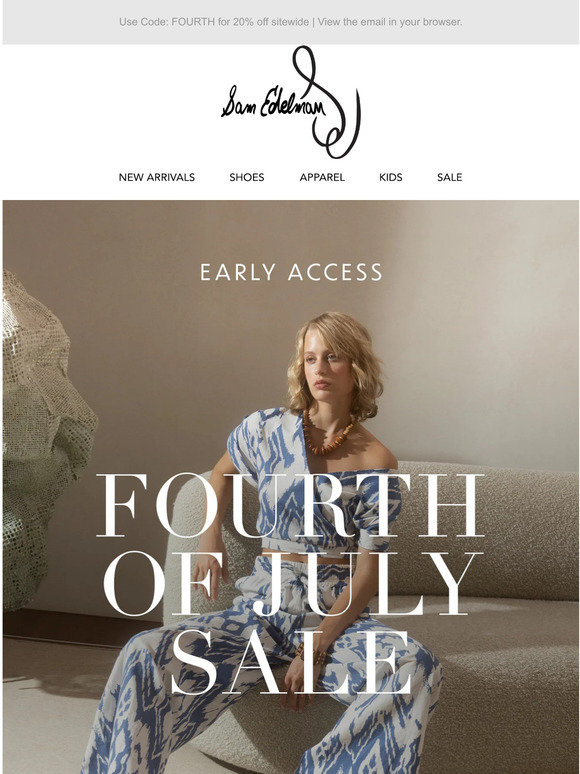Click the 'OF JULY' headline line
Image resolution: width=580 pixels, height=774 pixels.
click(x=291, y=583)
